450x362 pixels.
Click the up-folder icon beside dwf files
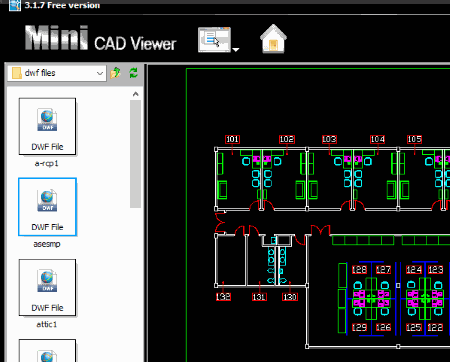point(115,73)
